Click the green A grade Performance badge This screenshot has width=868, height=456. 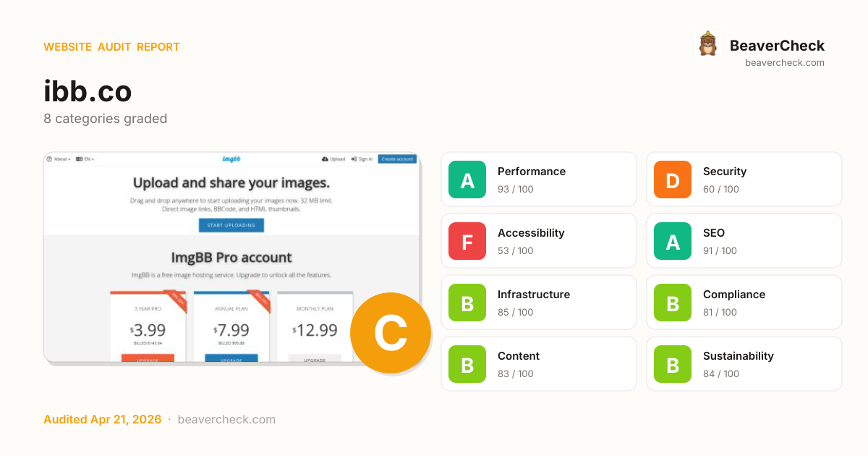(467, 180)
